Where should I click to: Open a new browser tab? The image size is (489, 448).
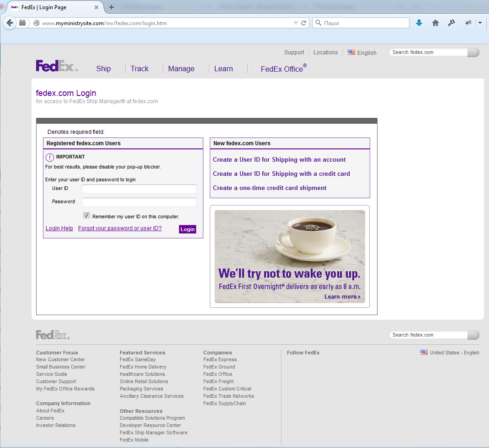(112, 7)
